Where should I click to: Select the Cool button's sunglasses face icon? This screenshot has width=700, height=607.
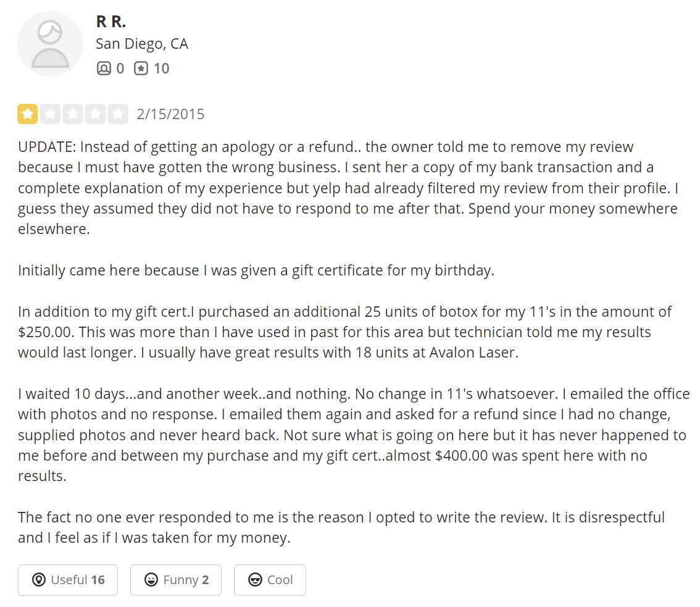pos(255,580)
